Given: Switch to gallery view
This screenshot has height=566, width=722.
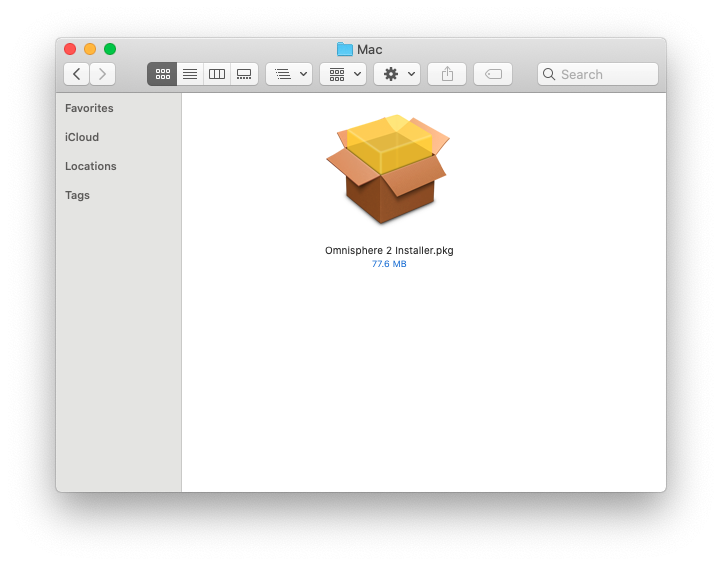Looking at the screenshot, I should (x=244, y=74).
